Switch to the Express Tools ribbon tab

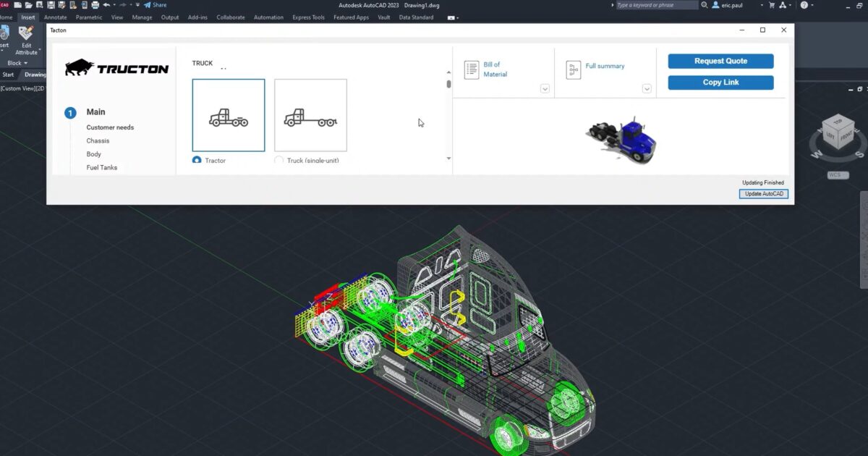coord(309,17)
